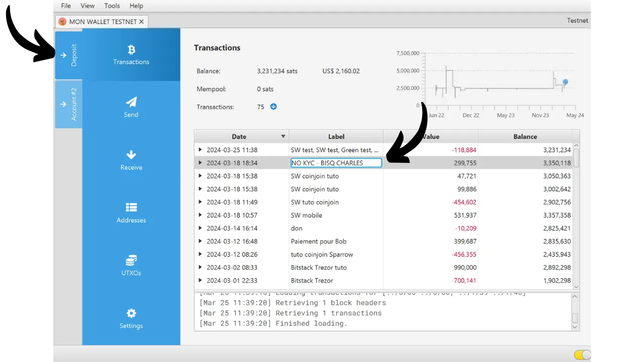Select the Deposit side tab
Screen dimensions: 644x362
[68, 55]
